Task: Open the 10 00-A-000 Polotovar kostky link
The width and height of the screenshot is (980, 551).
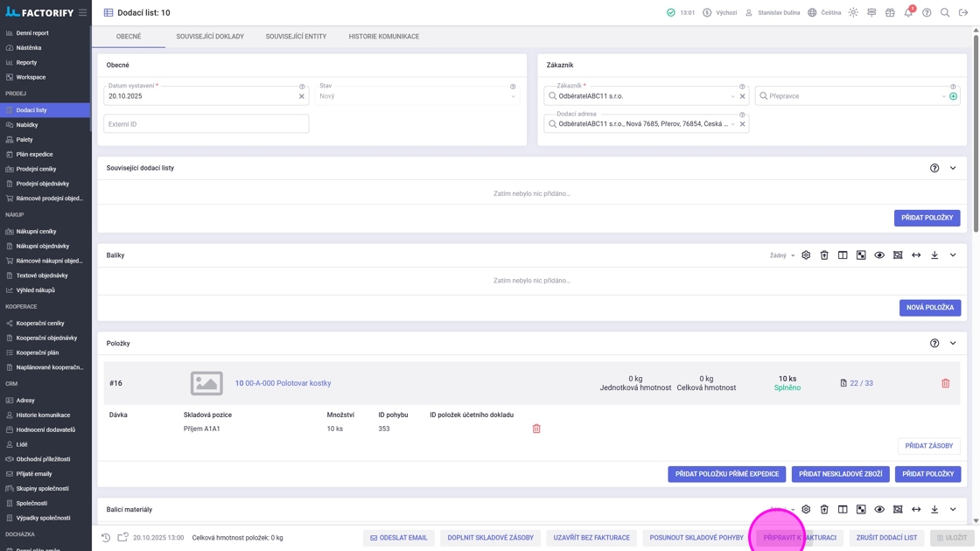Action: (x=283, y=383)
